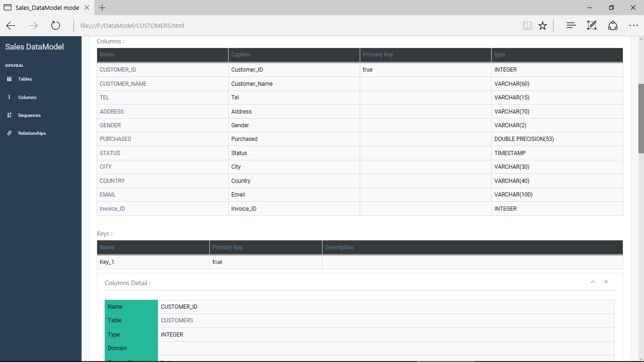
Task: Open a new browser tab
Action: 102,8
